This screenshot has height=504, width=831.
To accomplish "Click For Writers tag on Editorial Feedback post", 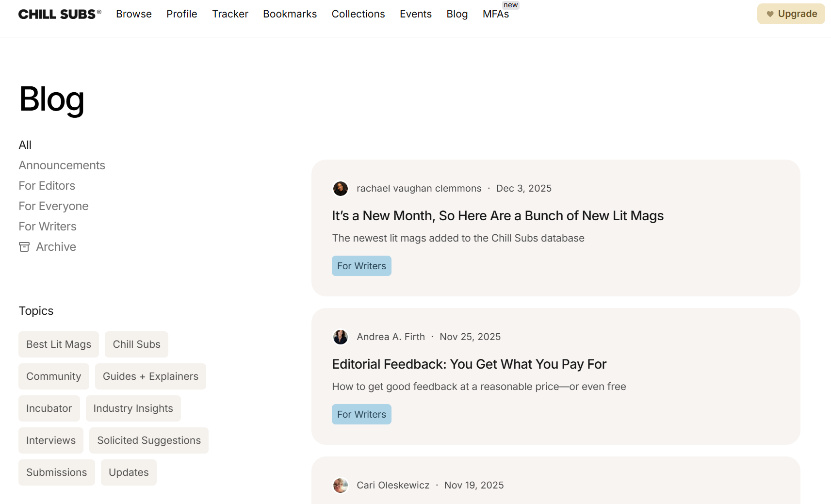I will [362, 414].
